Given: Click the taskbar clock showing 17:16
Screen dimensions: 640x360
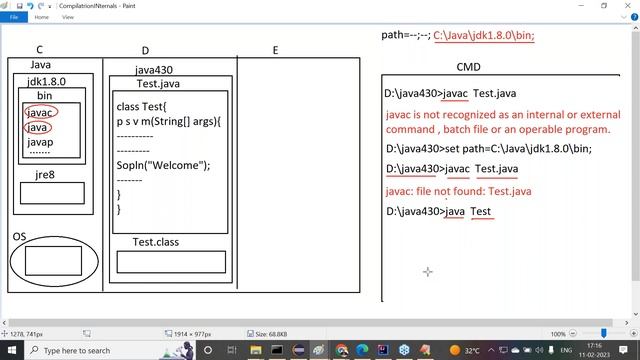Looking at the screenshot, I should pyautogui.click(x=594, y=350).
